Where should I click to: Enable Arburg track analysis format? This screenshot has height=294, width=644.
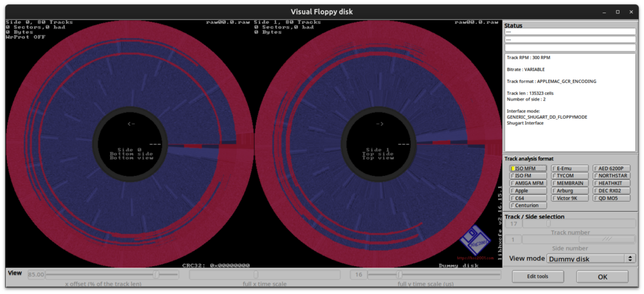[x=570, y=191]
